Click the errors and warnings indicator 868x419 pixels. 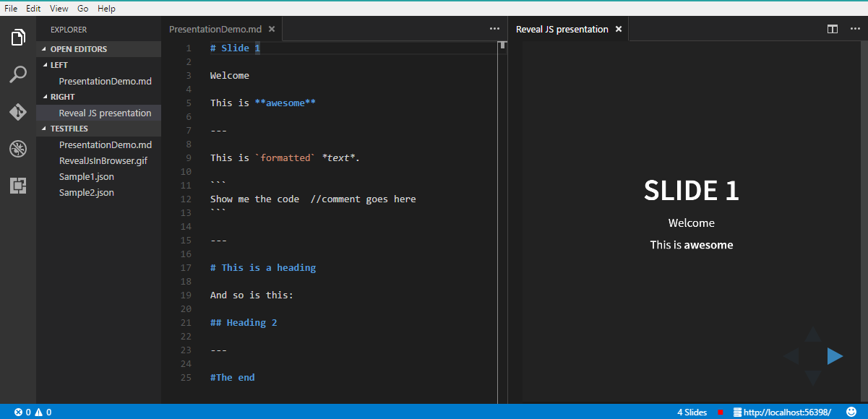32,412
